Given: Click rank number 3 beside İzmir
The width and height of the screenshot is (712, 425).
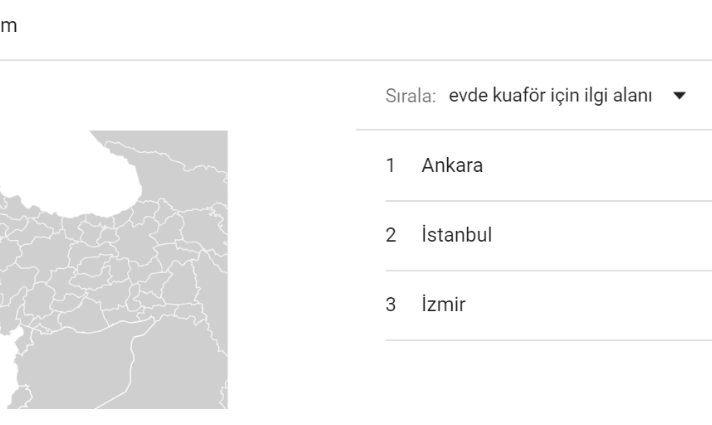Looking at the screenshot, I should pyautogui.click(x=391, y=305).
